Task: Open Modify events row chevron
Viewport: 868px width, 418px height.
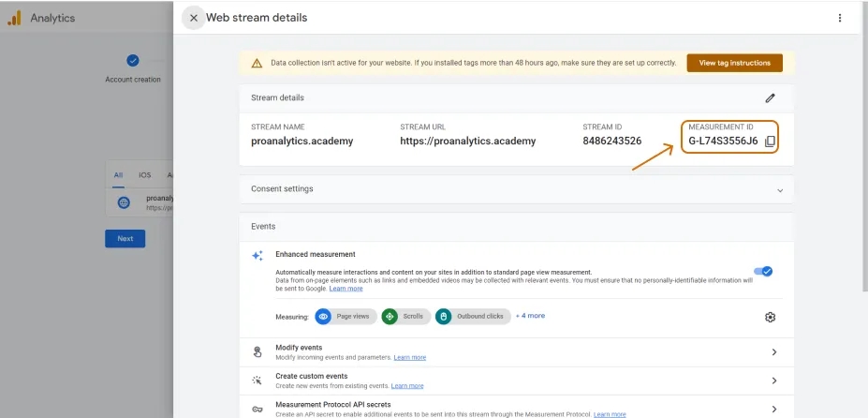Action: (x=774, y=352)
